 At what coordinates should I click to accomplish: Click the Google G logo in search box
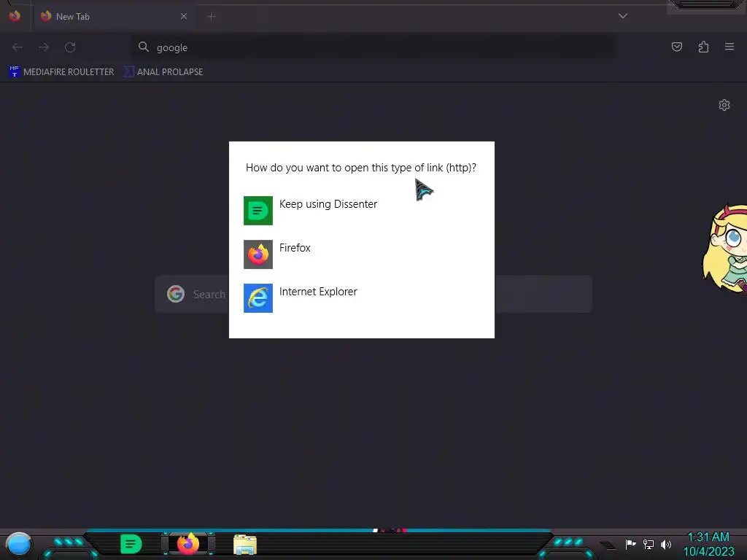[x=176, y=294]
